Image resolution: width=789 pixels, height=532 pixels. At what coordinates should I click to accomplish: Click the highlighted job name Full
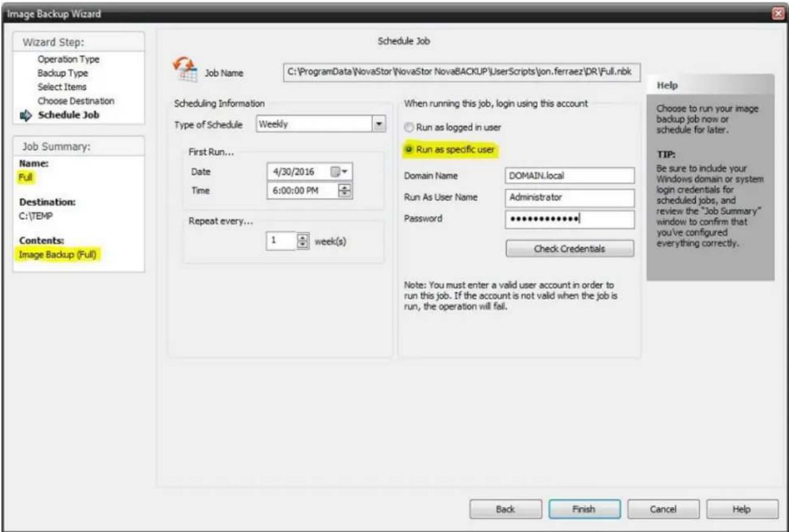[x=27, y=178]
